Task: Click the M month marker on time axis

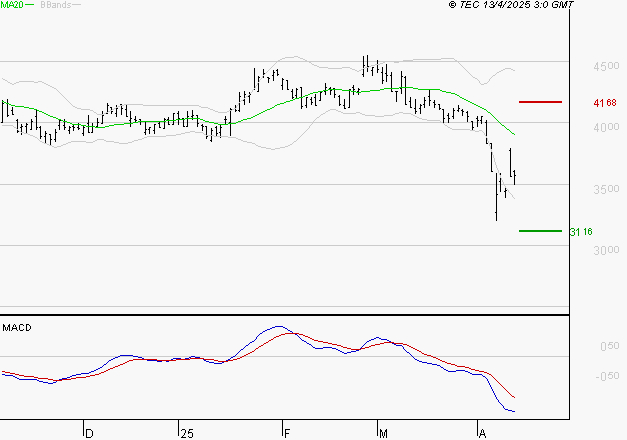Action: 383,434
